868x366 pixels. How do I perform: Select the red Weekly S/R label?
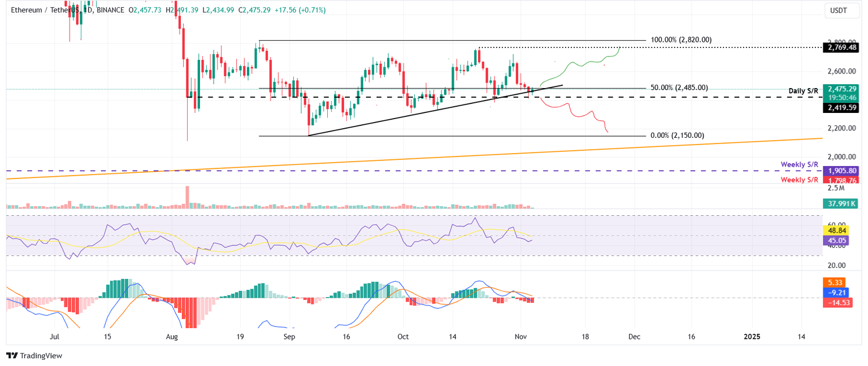[x=800, y=180]
